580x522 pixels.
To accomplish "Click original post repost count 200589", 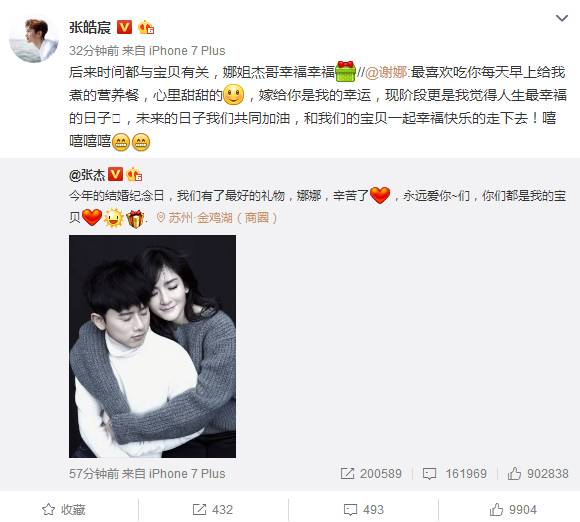I will coord(371,474).
